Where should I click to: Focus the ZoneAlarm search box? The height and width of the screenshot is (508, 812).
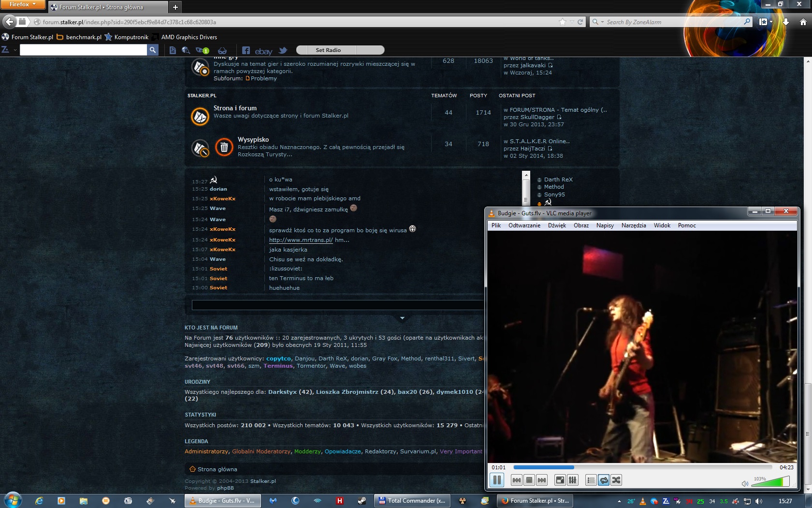(x=672, y=22)
